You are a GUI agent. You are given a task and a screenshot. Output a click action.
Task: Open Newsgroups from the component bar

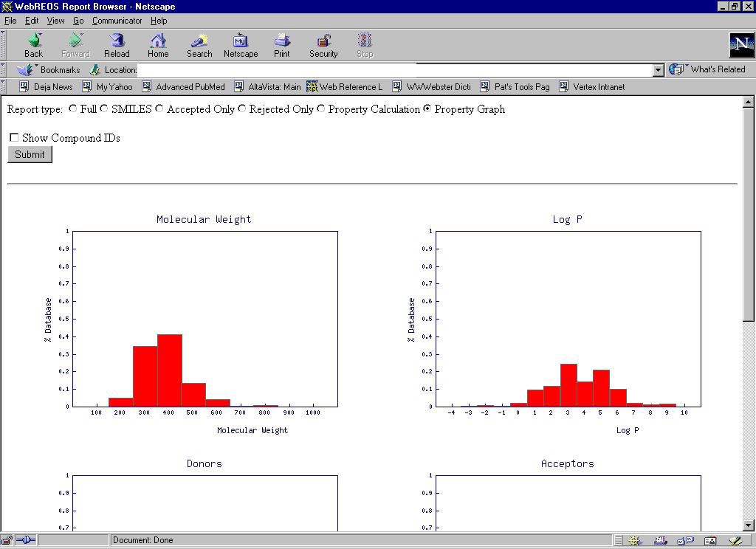pyautogui.click(x=685, y=541)
